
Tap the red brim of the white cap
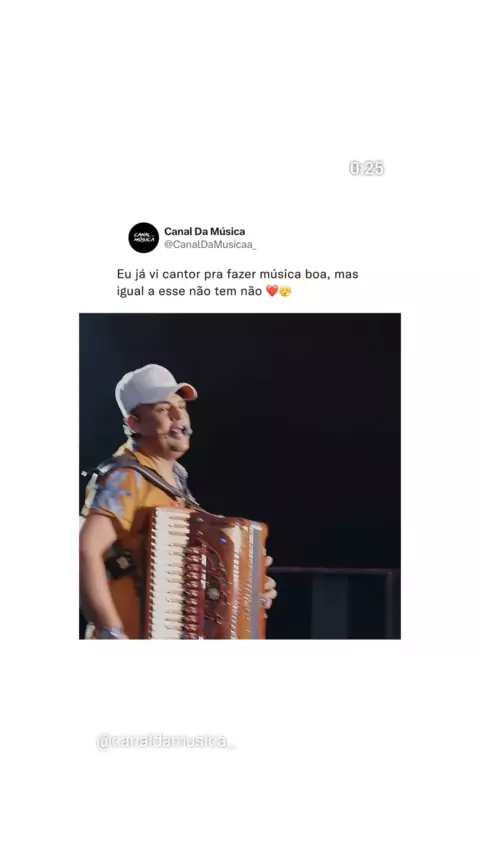186,390
